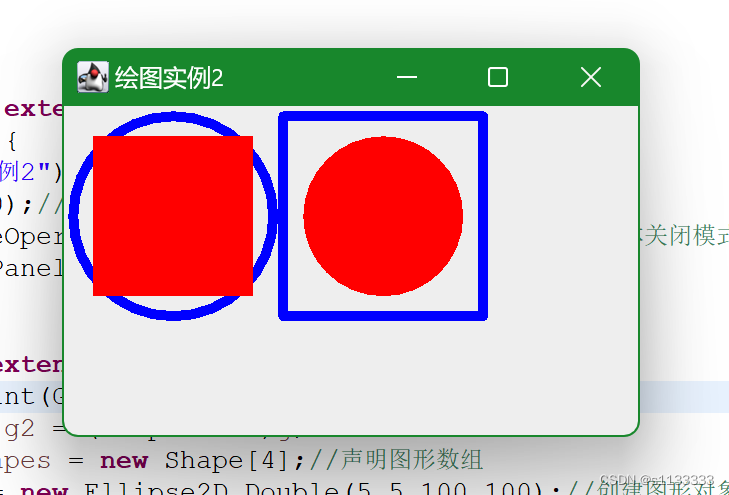Click the Java Duke icon in title bar
This screenshot has height=495, width=729.
pyautogui.click(x=93, y=77)
